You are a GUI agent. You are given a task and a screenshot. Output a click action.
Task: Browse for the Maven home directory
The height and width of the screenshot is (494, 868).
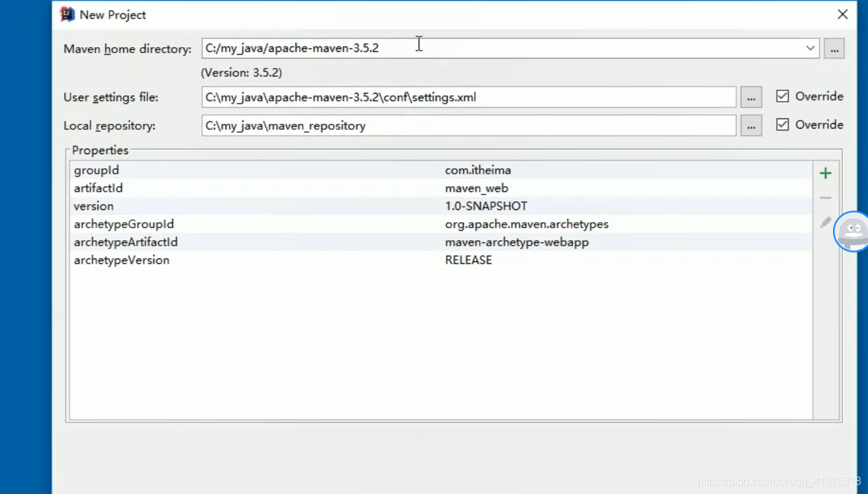point(834,48)
